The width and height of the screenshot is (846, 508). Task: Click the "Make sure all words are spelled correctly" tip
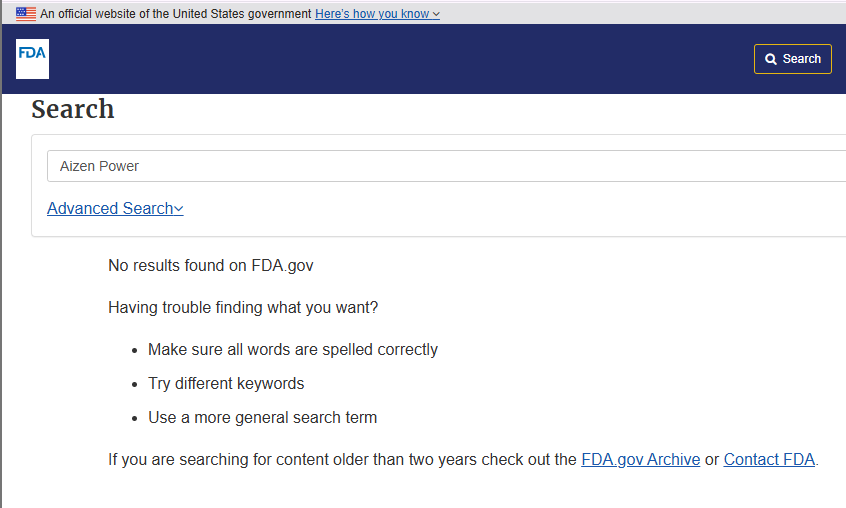(293, 350)
